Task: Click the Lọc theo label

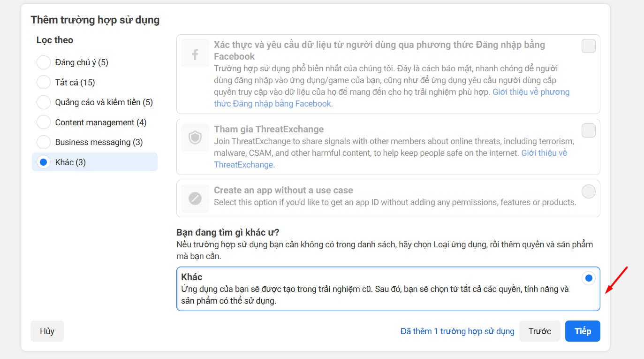Action: pyautogui.click(x=55, y=40)
